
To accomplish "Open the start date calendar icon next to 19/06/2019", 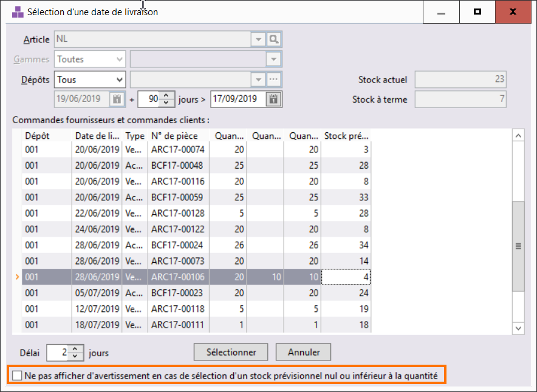I will point(117,99).
